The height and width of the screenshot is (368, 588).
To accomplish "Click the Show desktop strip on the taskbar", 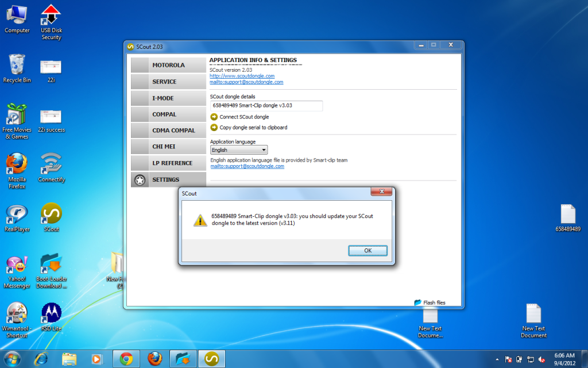I will click(x=585, y=359).
